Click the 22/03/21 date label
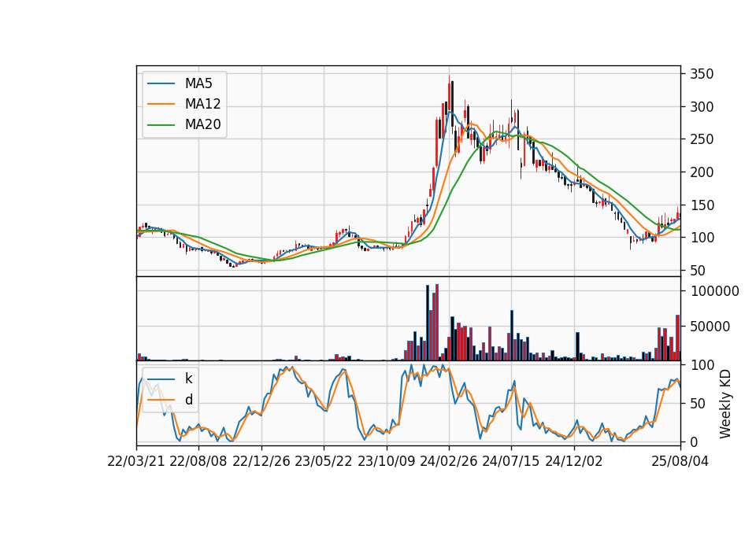 [136, 461]
